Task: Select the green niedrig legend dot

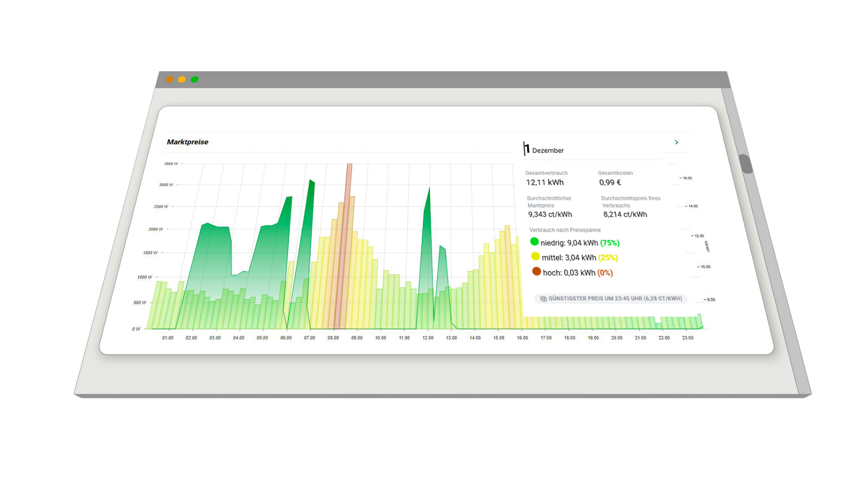Action: click(534, 242)
